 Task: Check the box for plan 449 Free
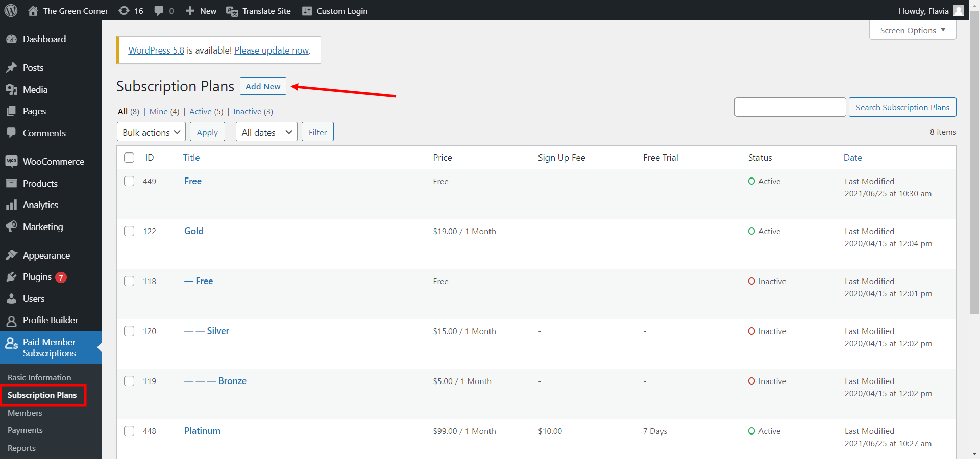pos(129,181)
